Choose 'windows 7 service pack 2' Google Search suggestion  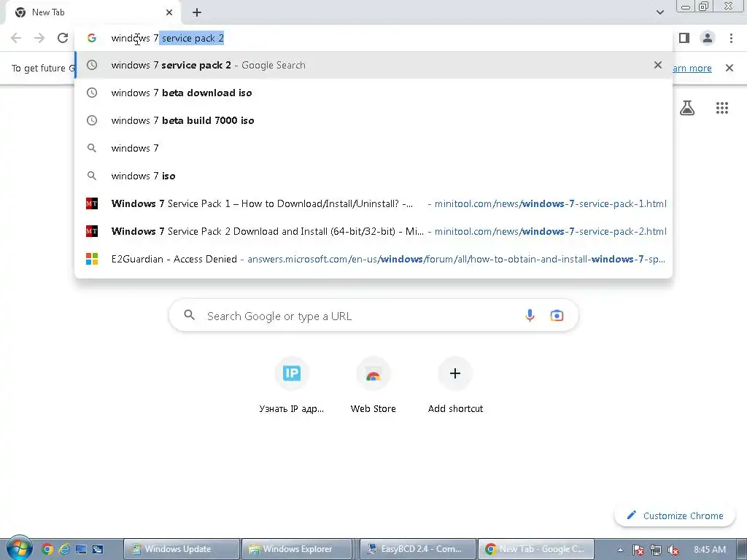tap(373, 65)
